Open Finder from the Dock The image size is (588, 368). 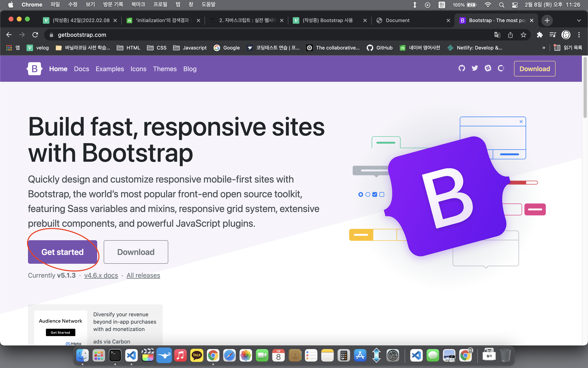coord(82,356)
